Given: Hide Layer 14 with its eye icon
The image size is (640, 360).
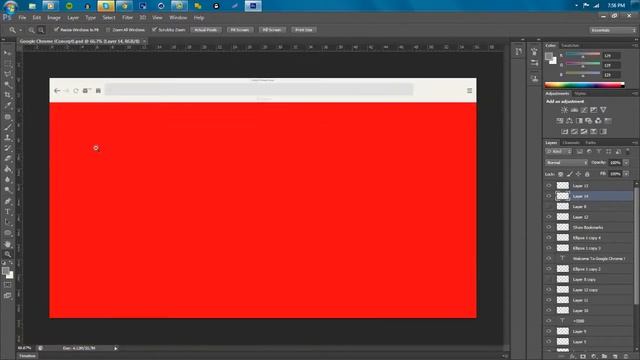Looking at the screenshot, I should click(549, 196).
